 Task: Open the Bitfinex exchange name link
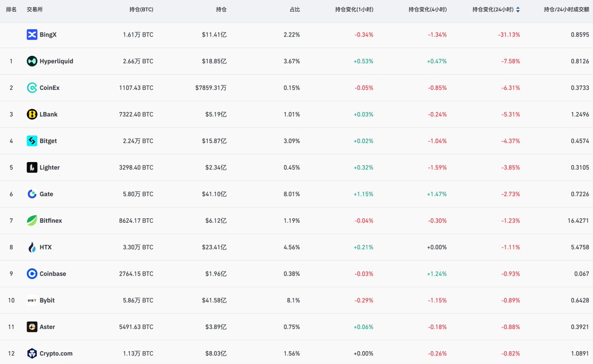[51, 221]
